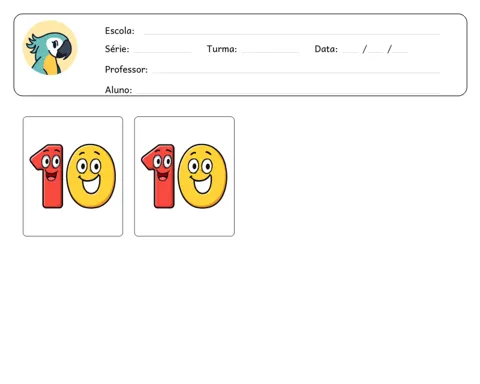This screenshot has height=384, width=480.
Task: Click the Professor blank line
Action: [x=296, y=72]
